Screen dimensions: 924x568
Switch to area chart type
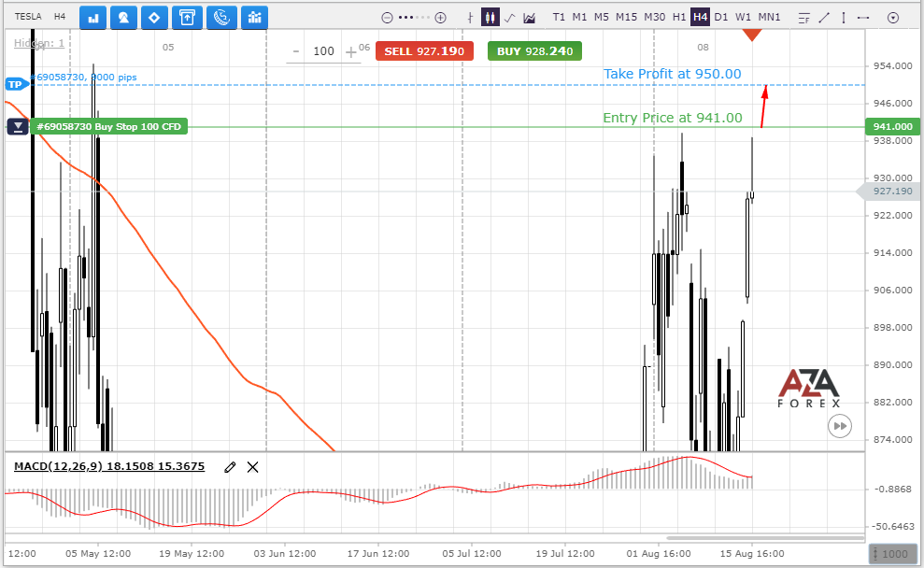pyautogui.click(x=529, y=18)
